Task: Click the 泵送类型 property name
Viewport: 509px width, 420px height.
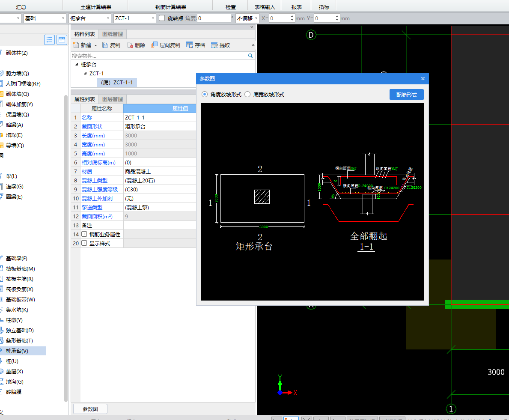Action: coord(92,207)
